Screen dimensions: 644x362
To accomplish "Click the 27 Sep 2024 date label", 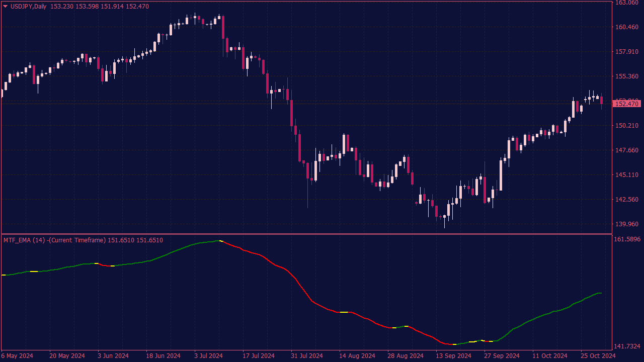I will tap(502, 356).
